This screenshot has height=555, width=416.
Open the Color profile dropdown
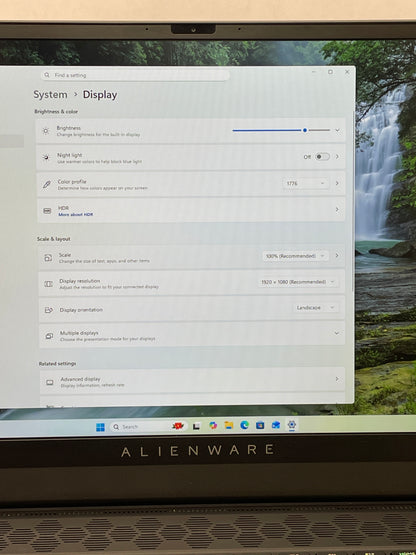click(306, 183)
